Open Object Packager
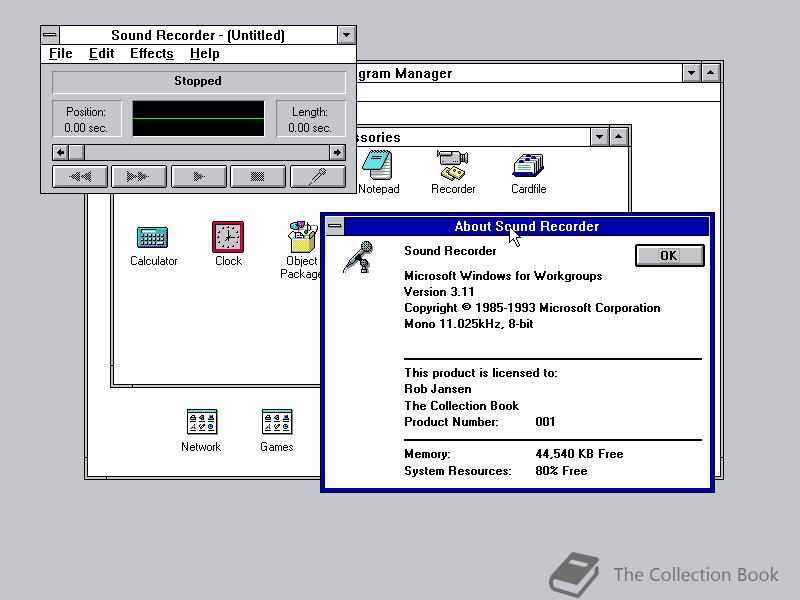Image resolution: width=800 pixels, height=600 pixels. coord(302,238)
